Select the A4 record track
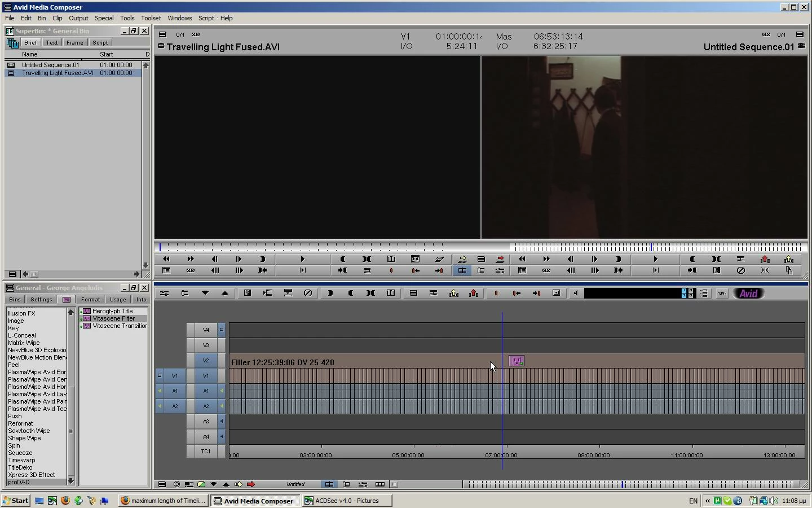The width and height of the screenshot is (812, 508). 206,437
